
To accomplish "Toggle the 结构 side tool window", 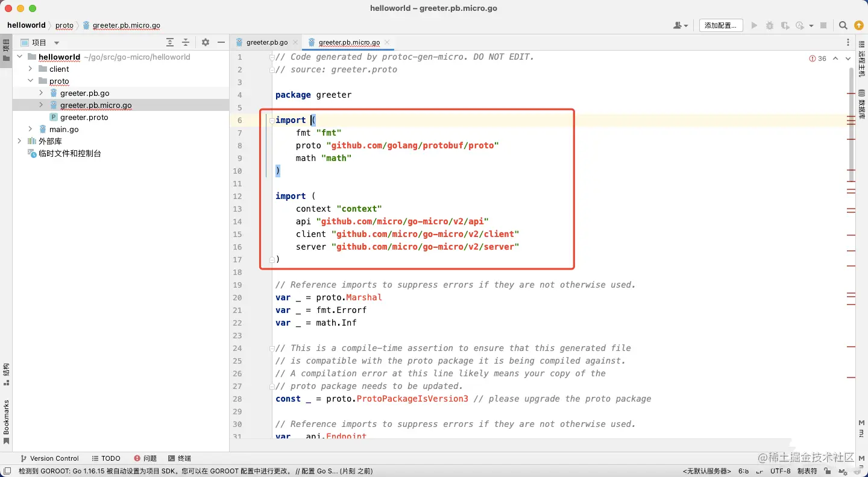I will 6,374.
